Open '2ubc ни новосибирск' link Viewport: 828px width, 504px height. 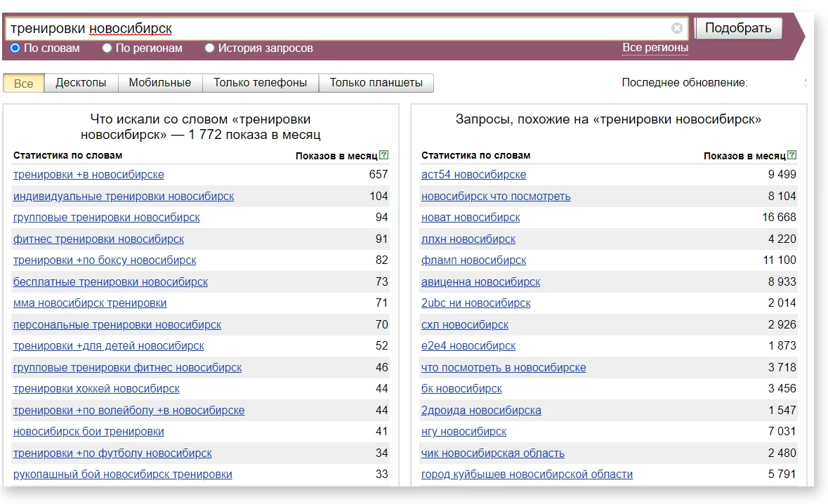(x=475, y=303)
